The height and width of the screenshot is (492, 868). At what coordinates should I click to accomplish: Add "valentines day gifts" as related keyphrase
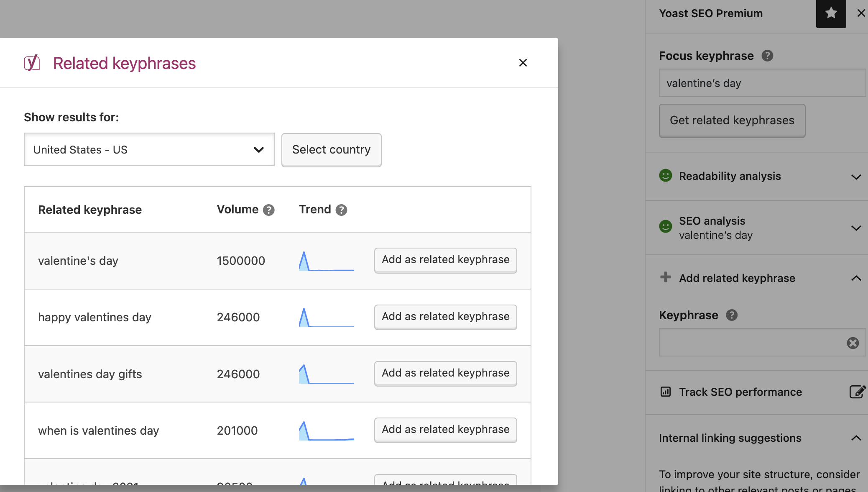pyautogui.click(x=445, y=373)
